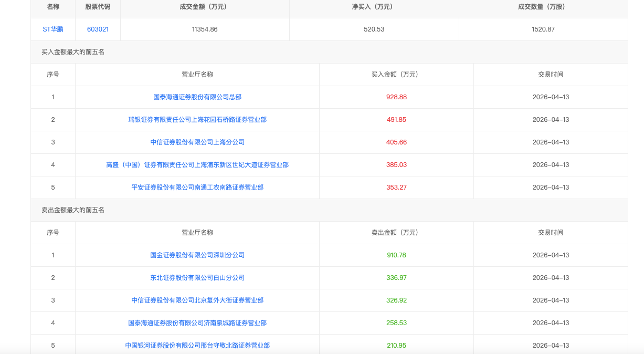Open 平安证券南通工农南路证券营业部 link
This screenshot has height=354, width=644.
197,188
